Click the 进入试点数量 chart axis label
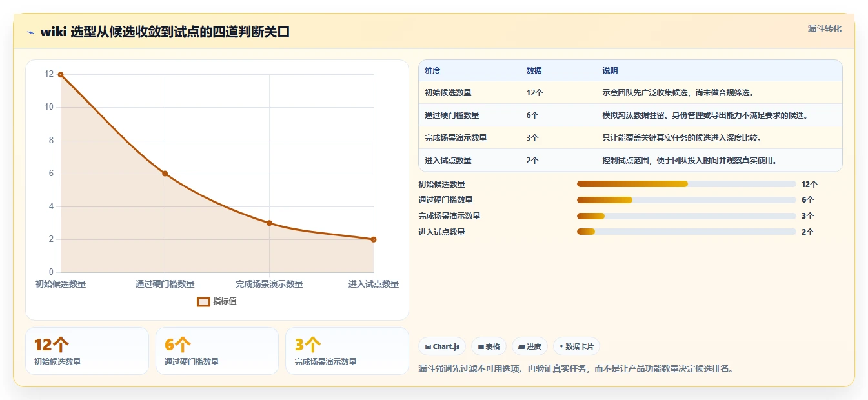Image resolution: width=868 pixels, height=400 pixels. click(374, 285)
